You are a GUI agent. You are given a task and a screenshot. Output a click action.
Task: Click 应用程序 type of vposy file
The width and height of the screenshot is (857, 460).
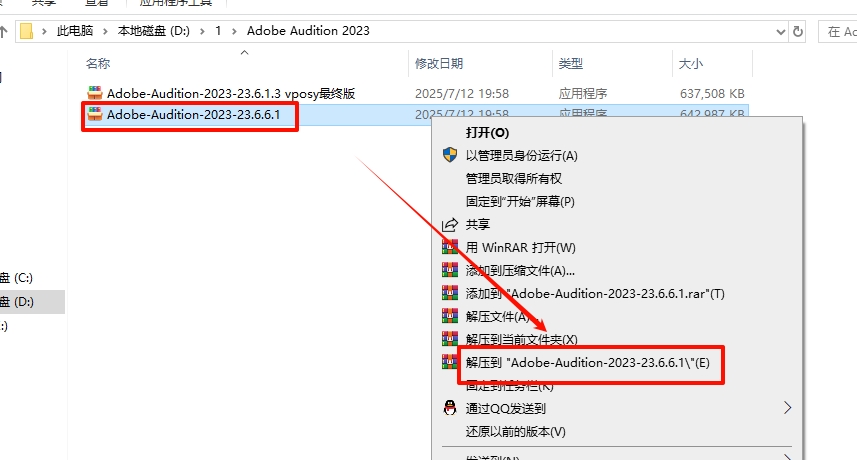click(583, 93)
